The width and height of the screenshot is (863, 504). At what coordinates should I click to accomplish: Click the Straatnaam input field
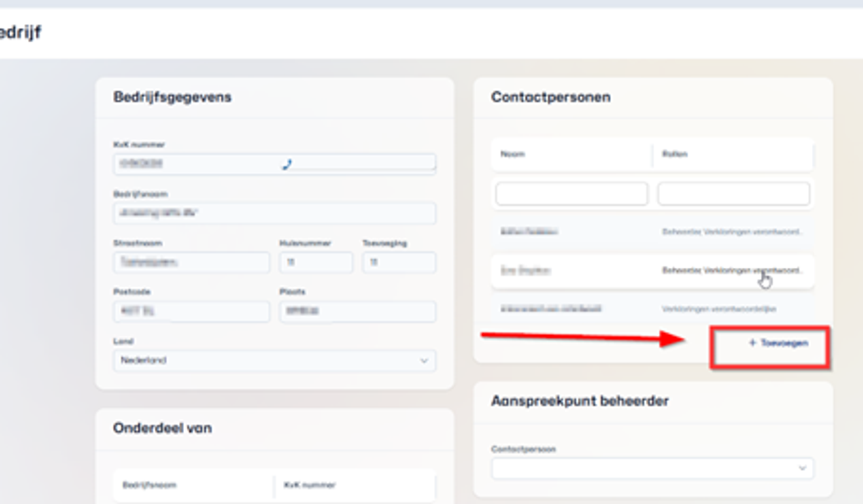pos(191,262)
